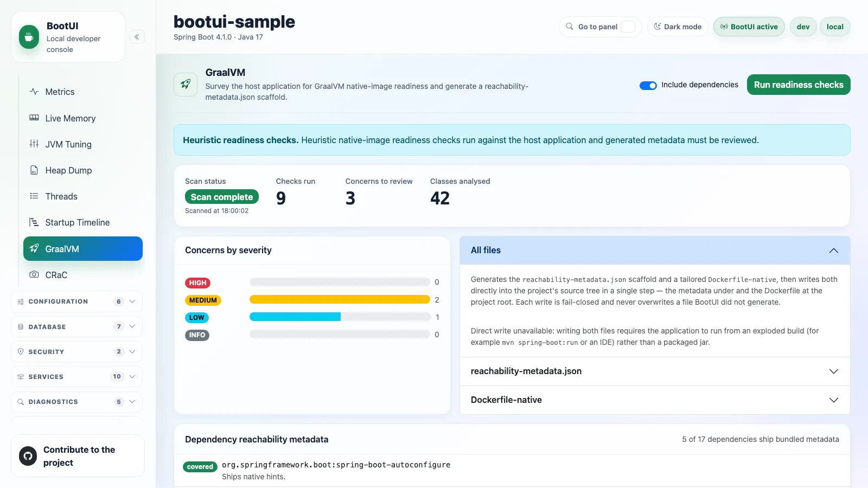The height and width of the screenshot is (488, 868).
Task: Click the GitHub icon in Contribute card
Action: 28,456
